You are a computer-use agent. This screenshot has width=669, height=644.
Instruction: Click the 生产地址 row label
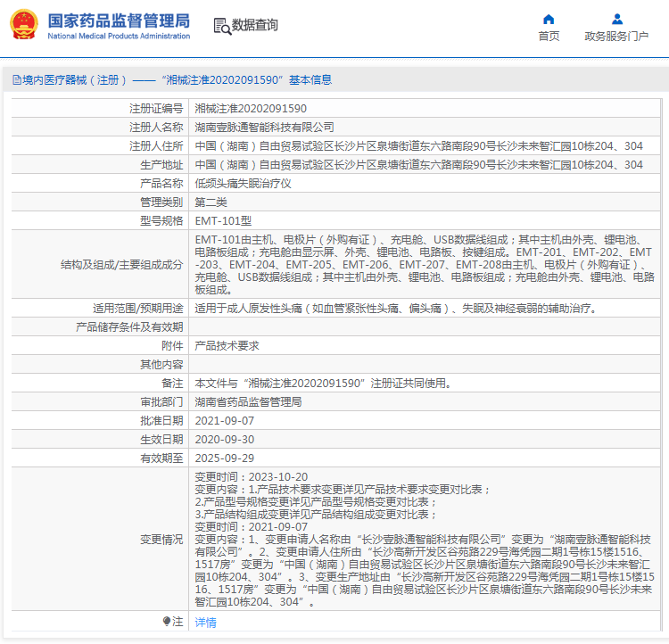click(x=161, y=165)
